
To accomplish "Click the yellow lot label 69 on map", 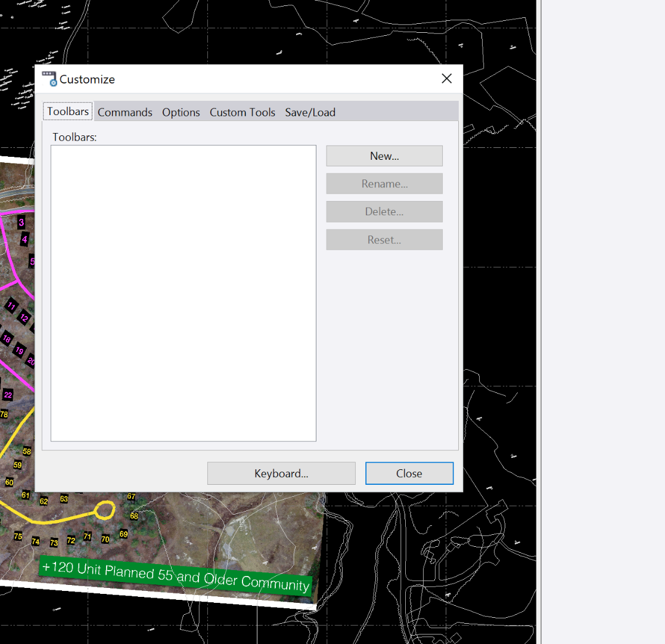I will click(x=123, y=534).
